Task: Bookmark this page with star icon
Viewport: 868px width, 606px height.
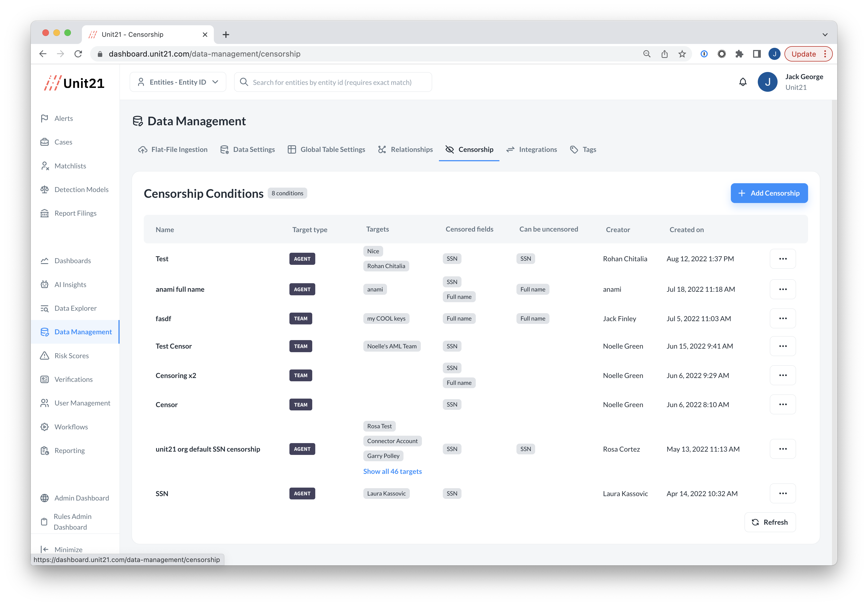Action: [682, 54]
